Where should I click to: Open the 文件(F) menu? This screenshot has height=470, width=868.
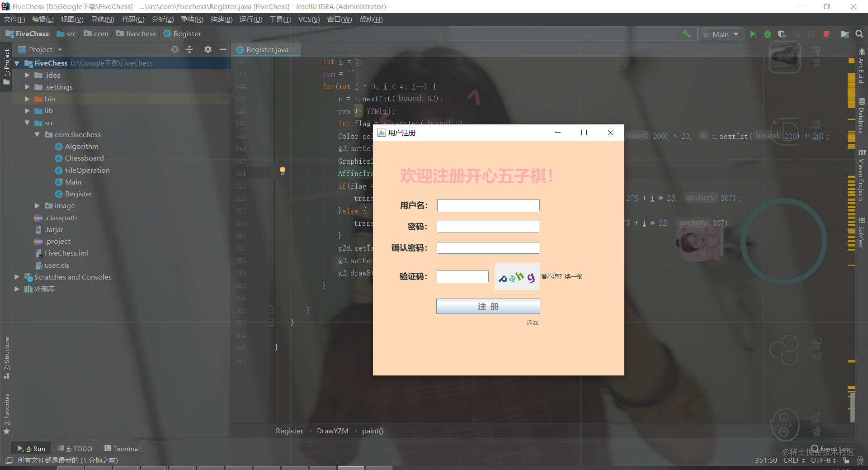14,19
